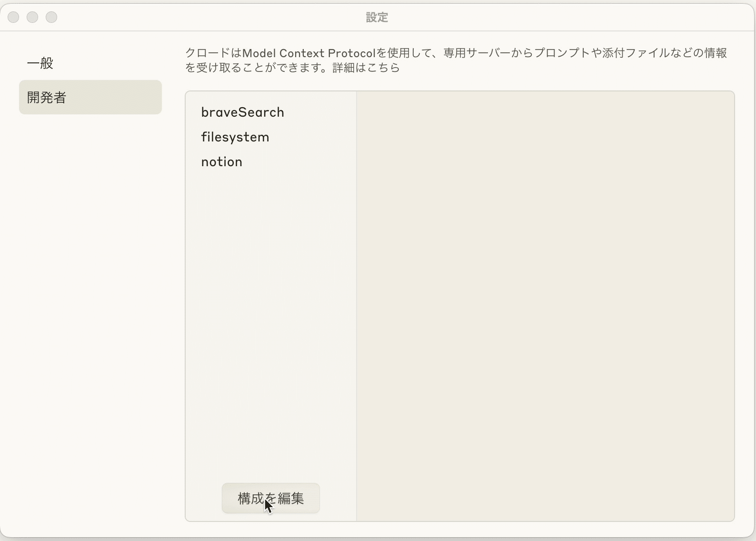Screen dimensions: 756x541
Task: Minimize the 設定 window with the second window control
Action: coord(32,17)
